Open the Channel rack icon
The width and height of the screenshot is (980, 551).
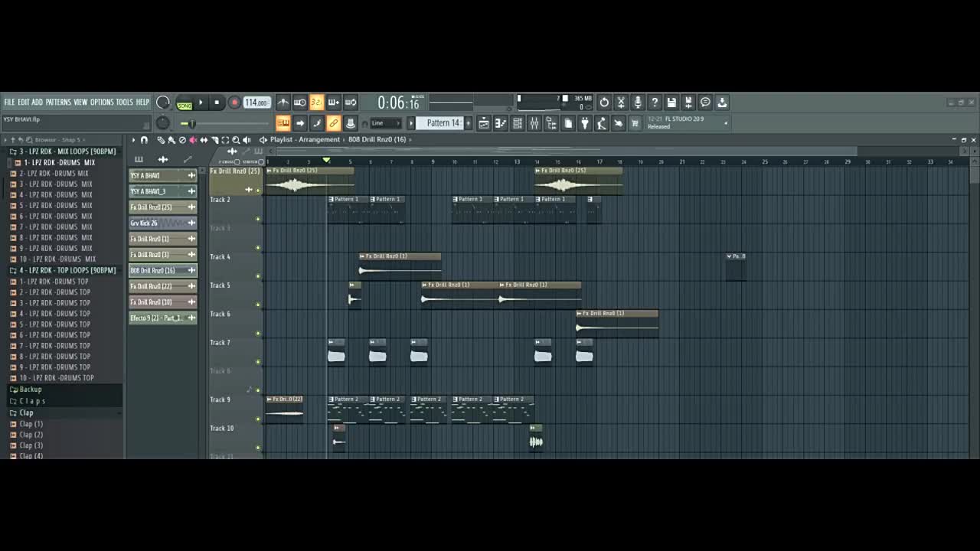point(518,123)
